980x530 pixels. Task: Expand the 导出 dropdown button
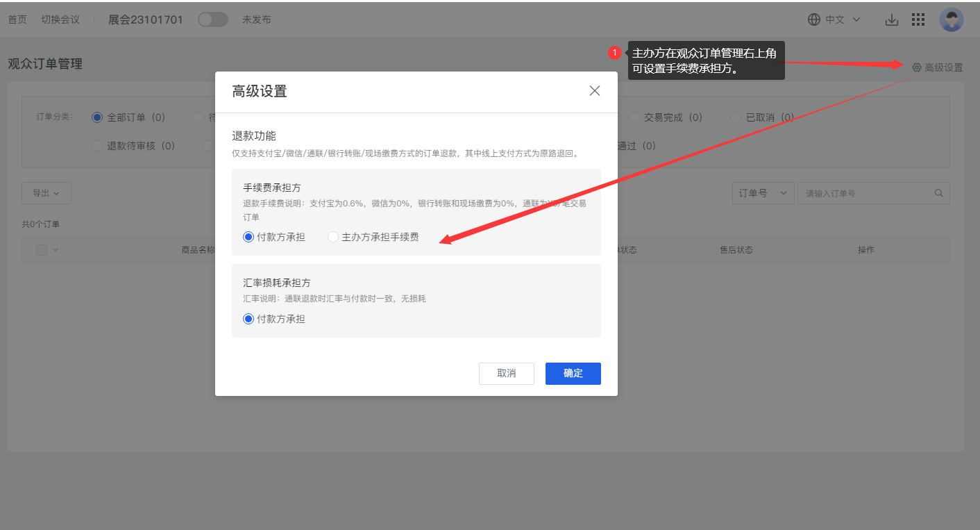(47, 193)
